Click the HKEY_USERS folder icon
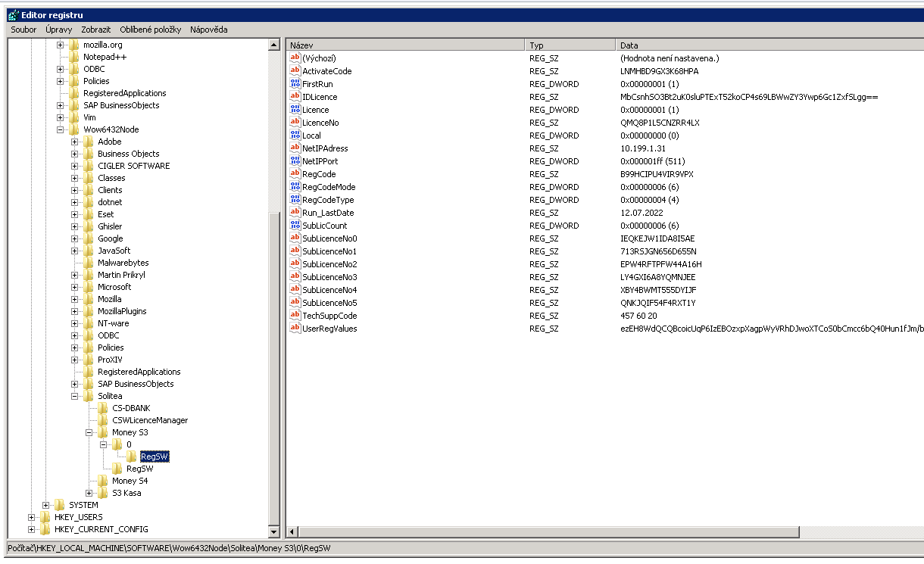Screen dimensions: 924x564 (x=45, y=517)
